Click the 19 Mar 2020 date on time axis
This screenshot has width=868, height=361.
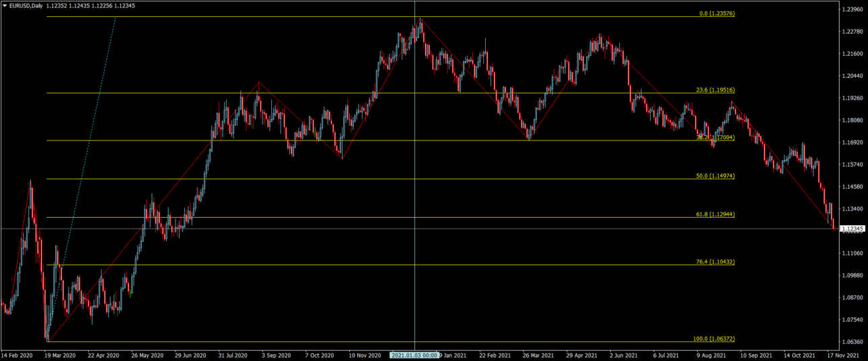pyautogui.click(x=60, y=355)
